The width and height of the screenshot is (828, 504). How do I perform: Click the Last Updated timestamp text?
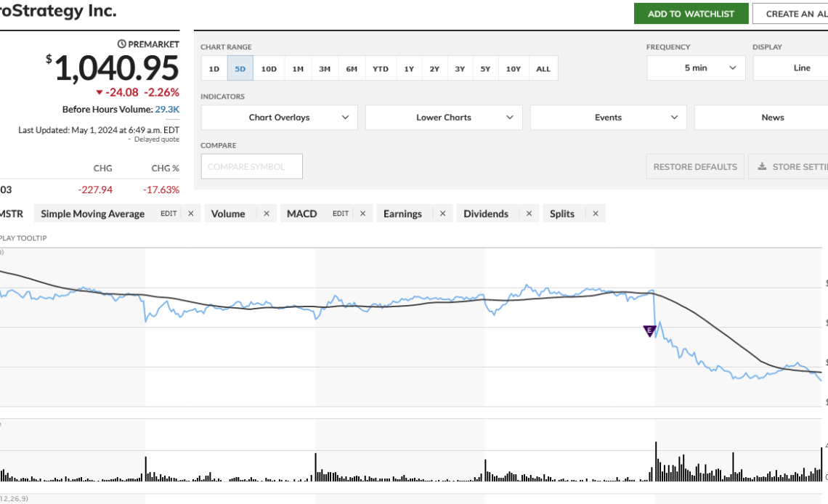coord(99,130)
